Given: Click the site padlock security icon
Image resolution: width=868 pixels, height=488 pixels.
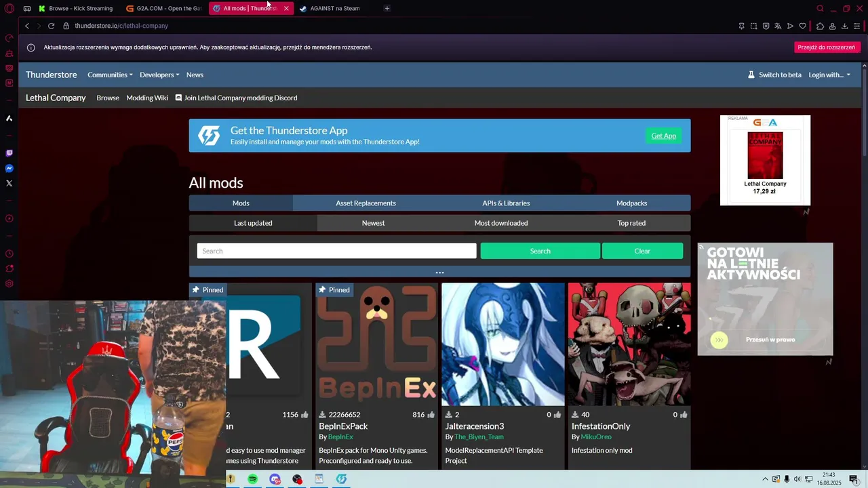Looking at the screenshot, I should click(x=66, y=26).
